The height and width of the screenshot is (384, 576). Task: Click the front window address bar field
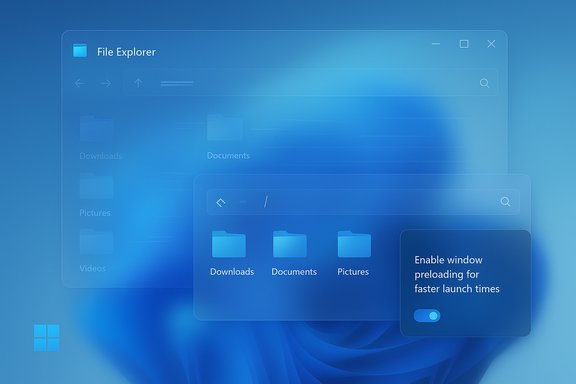[x=363, y=202]
